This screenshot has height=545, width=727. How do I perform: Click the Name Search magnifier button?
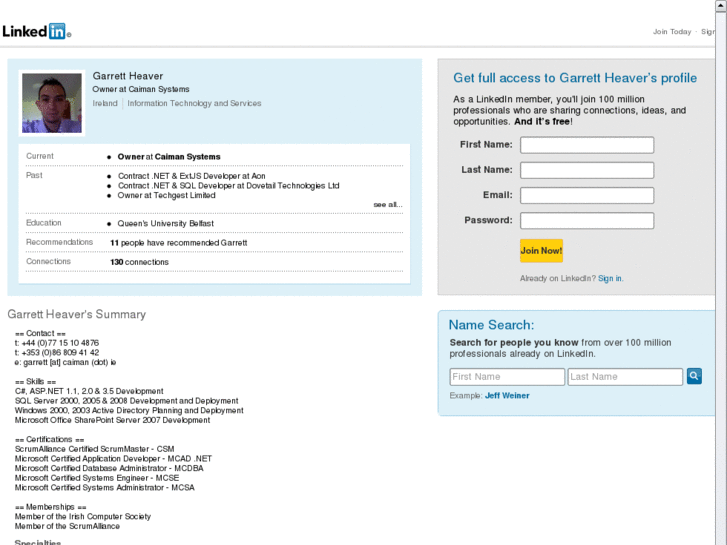click(694, 376)
